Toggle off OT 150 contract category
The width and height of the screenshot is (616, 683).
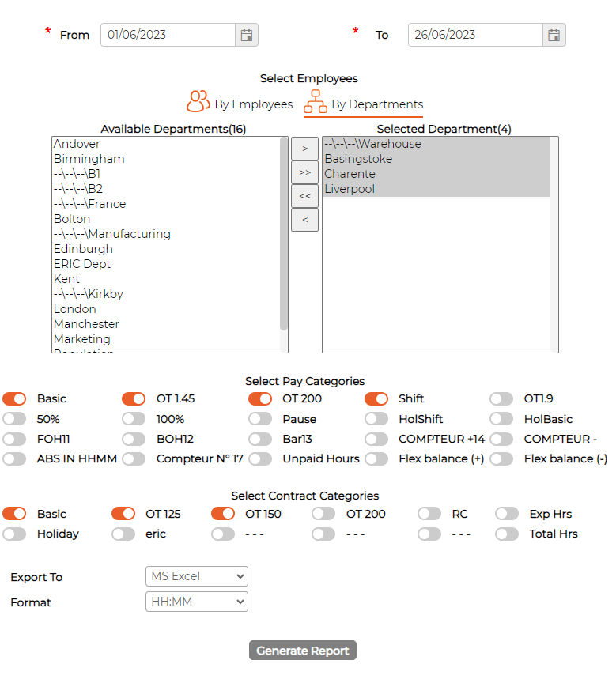point(223,514)
